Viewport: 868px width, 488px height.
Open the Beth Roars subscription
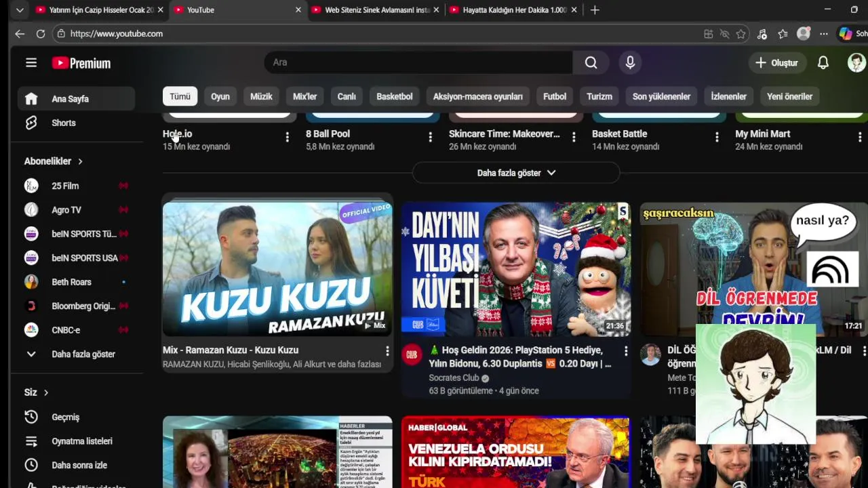click(x=76, y=282)
